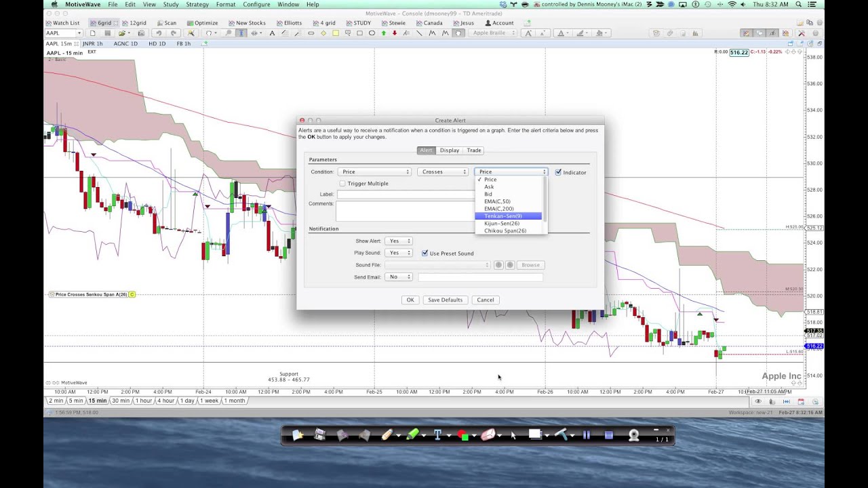Click the text T tool in annotation bar
This screenshot has width=868, height=488.
[437, 435]
